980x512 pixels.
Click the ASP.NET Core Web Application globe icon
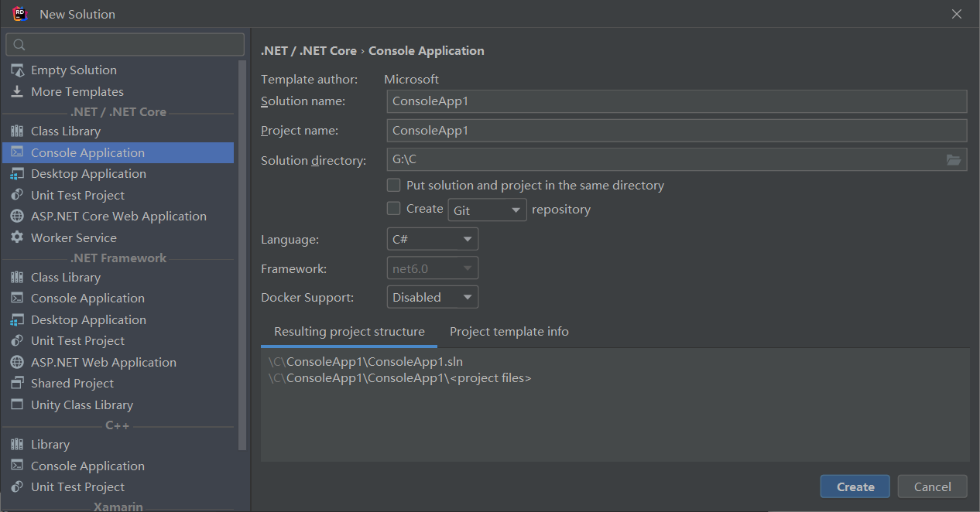[x=17, y=217]
